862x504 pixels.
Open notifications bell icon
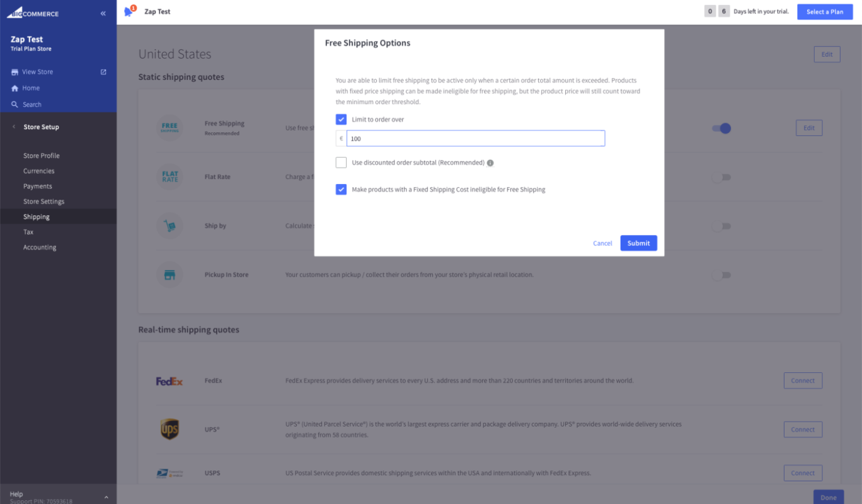(130, 11)
